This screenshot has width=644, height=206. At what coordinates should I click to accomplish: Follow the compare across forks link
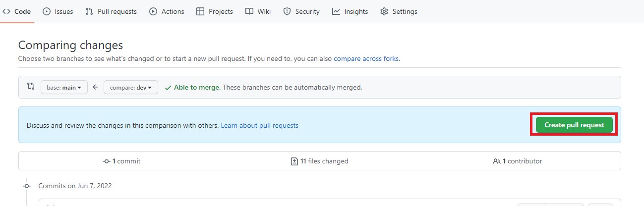(x=366, y=58)
